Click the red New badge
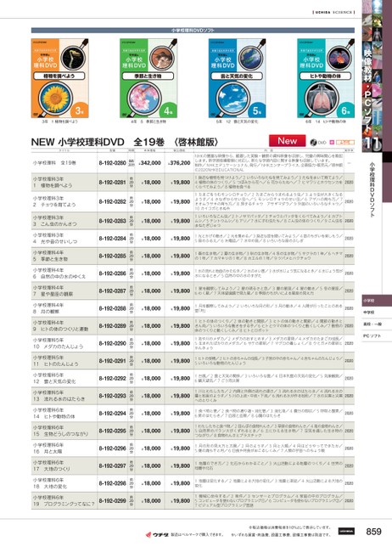The width and height of the screenshot is (392, 547). 287,141
